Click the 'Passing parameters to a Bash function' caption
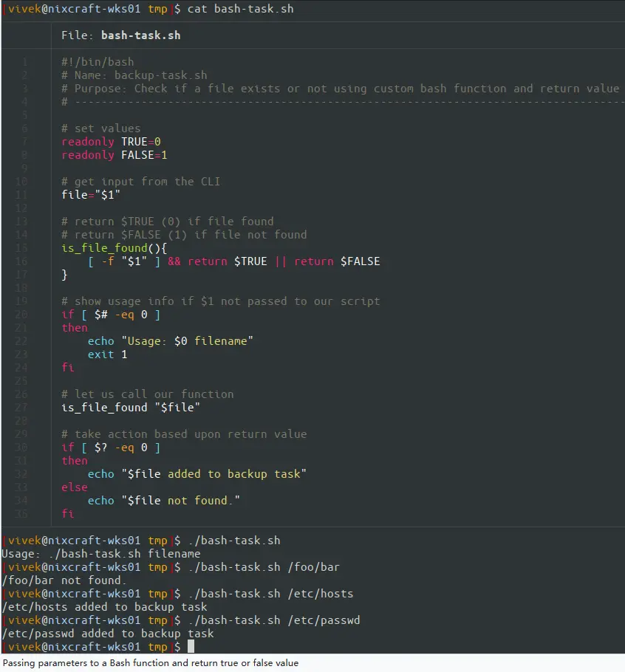The height and width of the screenshot is (672, 625). pyautogui.click(x=151, y=662)
